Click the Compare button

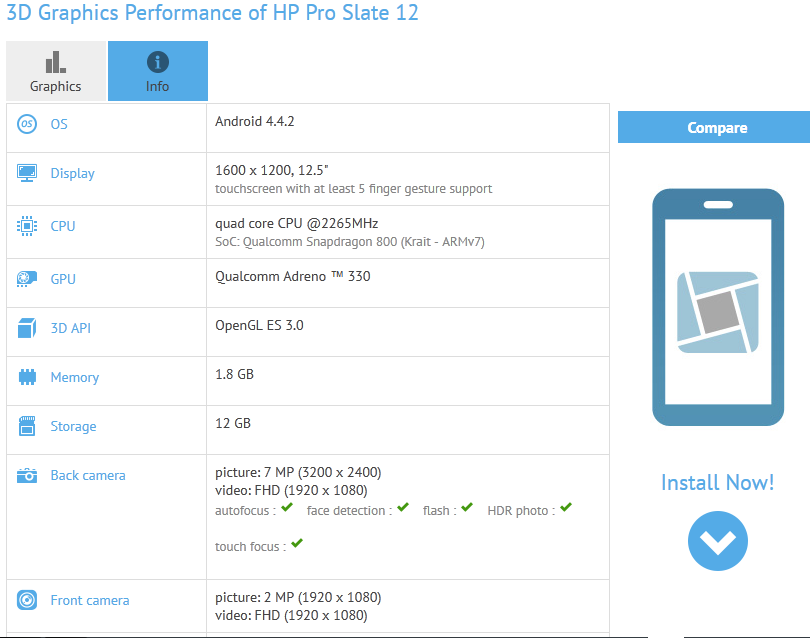point(714,128)
